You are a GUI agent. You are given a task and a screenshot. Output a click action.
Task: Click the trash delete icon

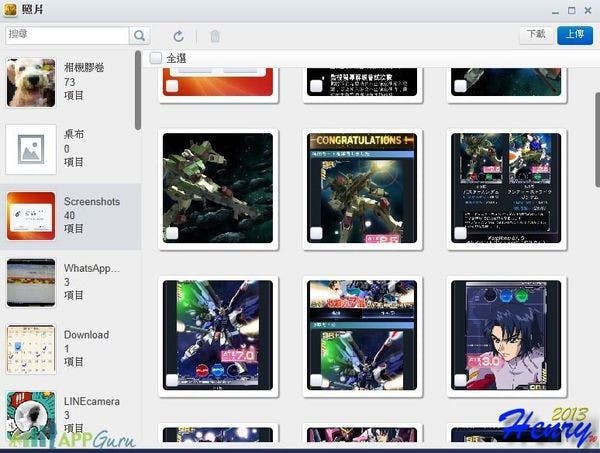tap(215, 36)
